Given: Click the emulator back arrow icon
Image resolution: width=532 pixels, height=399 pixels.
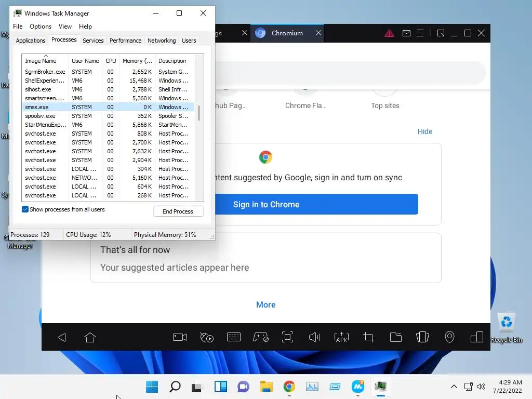Looking at the screenshot, I should tap(62, 337).
